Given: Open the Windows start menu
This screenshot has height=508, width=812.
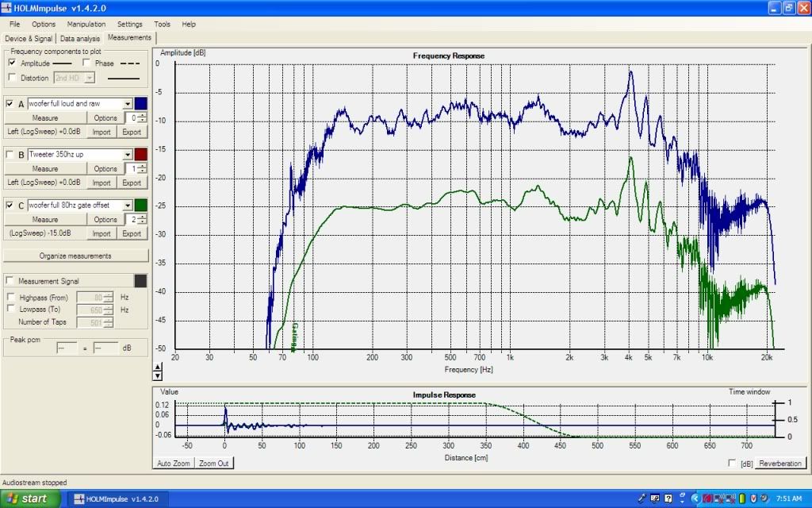Looking at the screenshot, I should point(30,498).
